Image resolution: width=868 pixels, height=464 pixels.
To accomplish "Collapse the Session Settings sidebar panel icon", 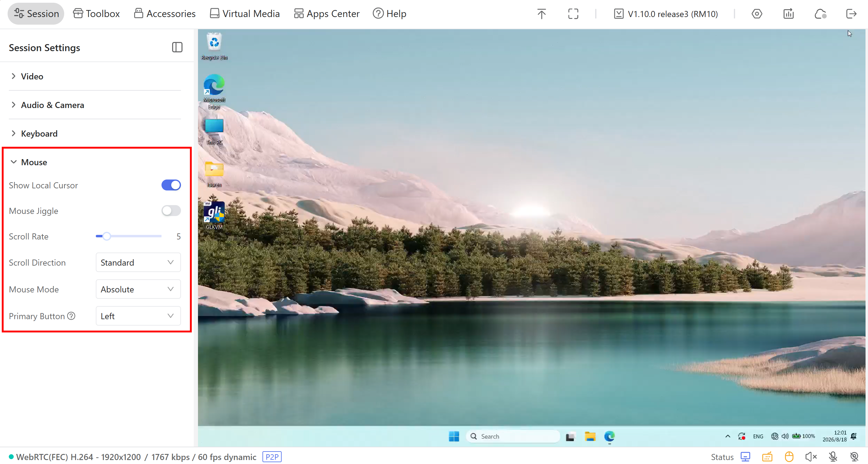I will click(177, 47).
